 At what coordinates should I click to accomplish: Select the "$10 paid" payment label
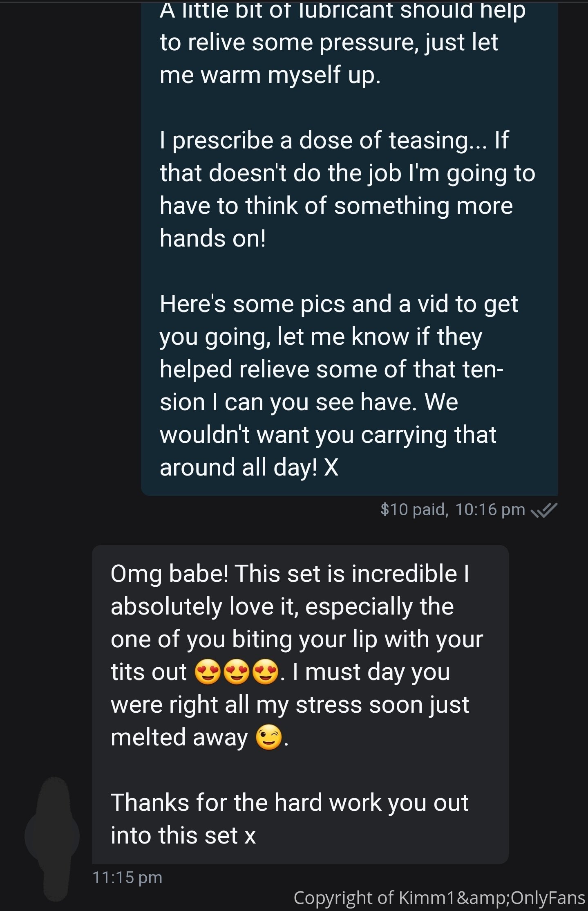(414, 510)
